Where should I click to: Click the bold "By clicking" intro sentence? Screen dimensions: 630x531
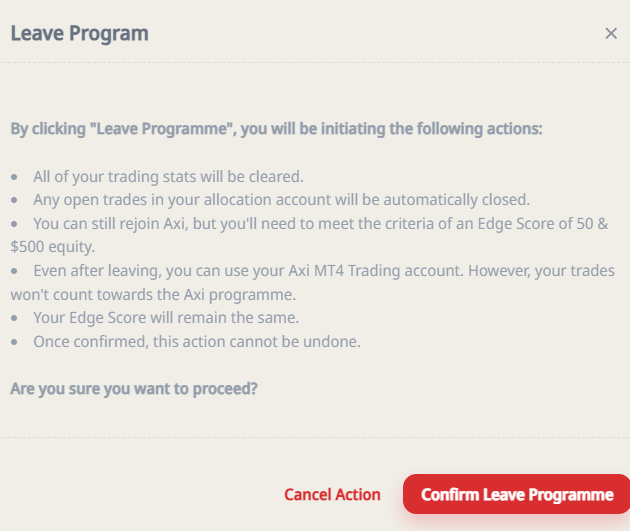click(x=276, y=128)
